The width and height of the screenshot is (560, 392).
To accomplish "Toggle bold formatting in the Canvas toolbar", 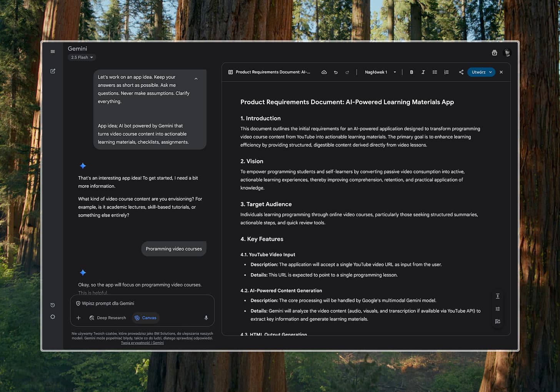I will [x=411, y=72].
